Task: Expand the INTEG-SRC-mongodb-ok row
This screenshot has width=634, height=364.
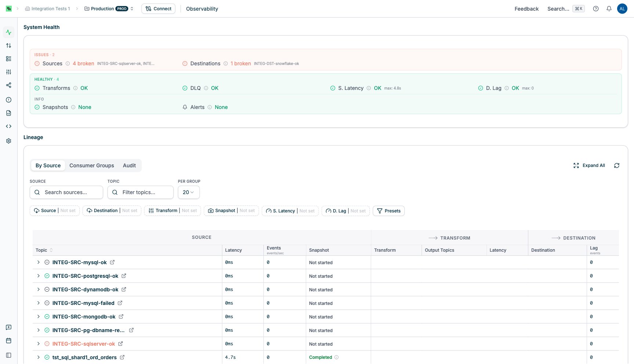Action: [38, 317]
